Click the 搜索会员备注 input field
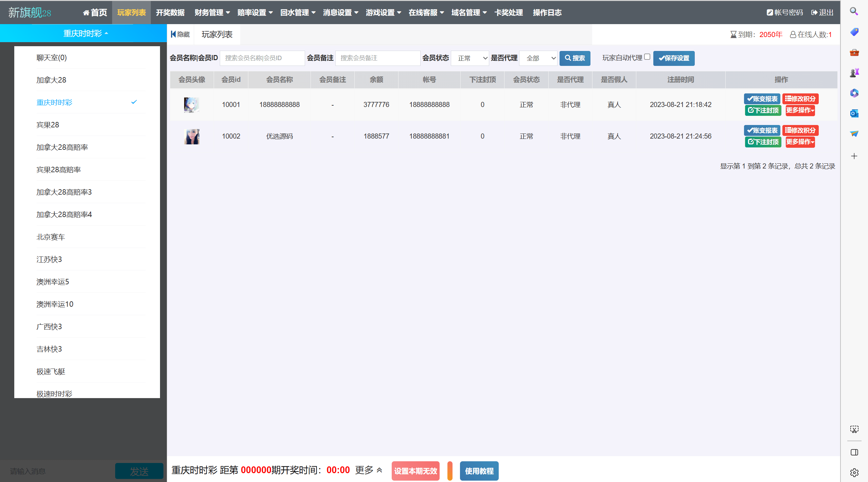The width and height of the screenshot is (868, 482). click(x=377, y=58)
